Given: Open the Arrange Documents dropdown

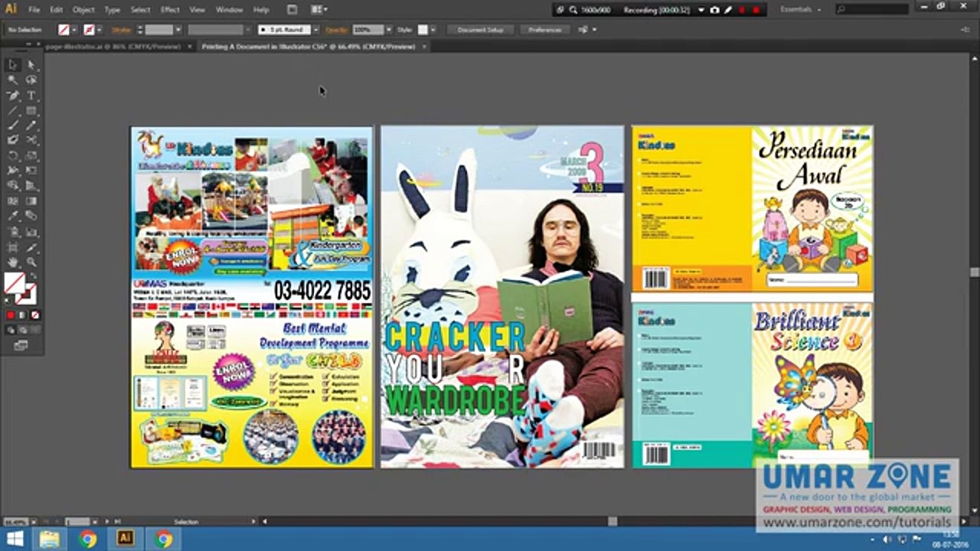Looking at the screenshot, I should 319,10.
